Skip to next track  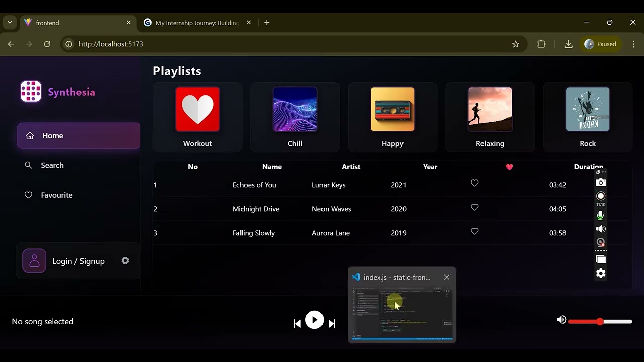tap(332, 324)
